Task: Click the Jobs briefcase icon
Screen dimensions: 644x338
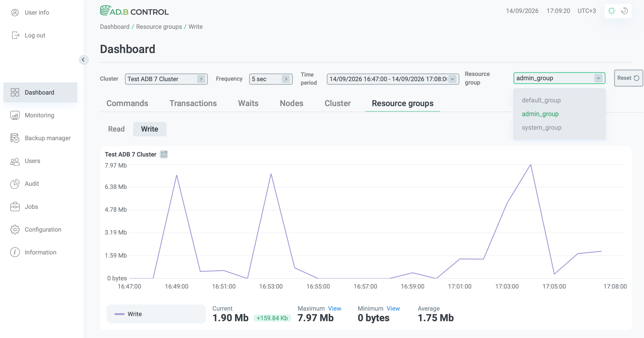Action: 15,206
